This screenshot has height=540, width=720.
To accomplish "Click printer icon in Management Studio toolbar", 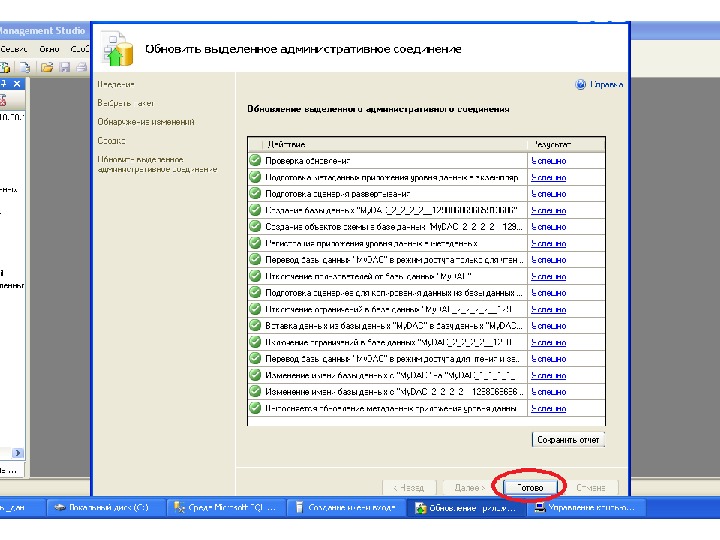I will pyautogui.click(x=81, y=68).
